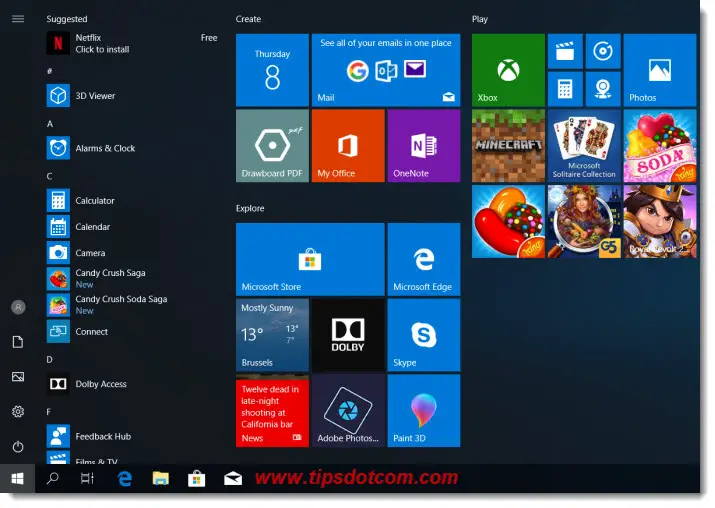Jump using the letter D header

click(49, 359)
